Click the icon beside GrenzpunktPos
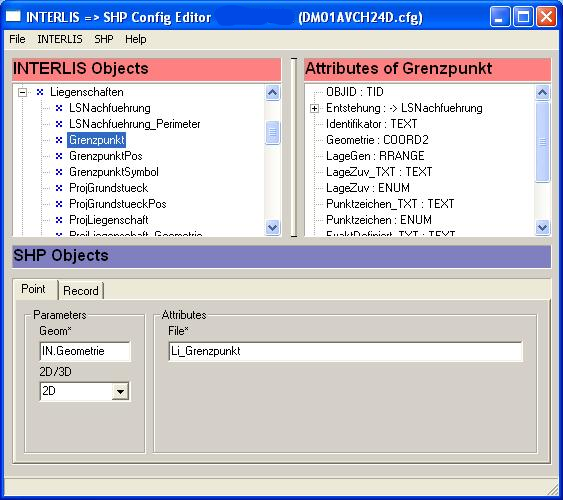 pyautogui.click(x=59, y=156)
